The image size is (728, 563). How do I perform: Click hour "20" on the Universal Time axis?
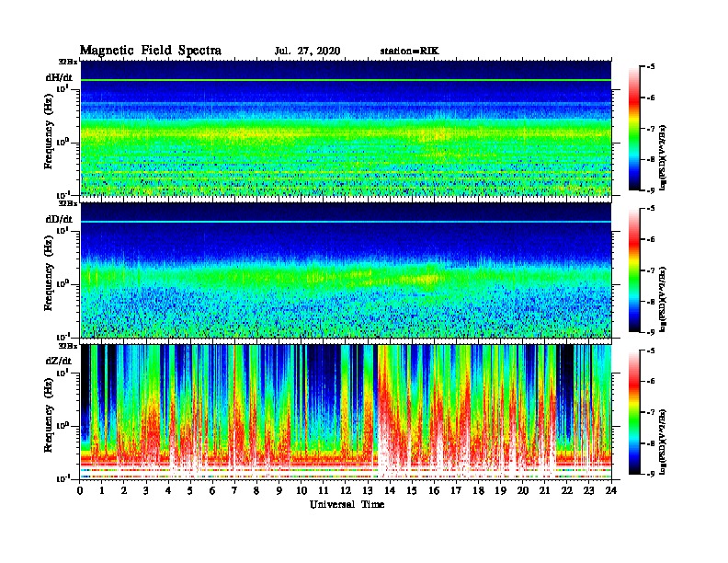click(x=523, y=491)
